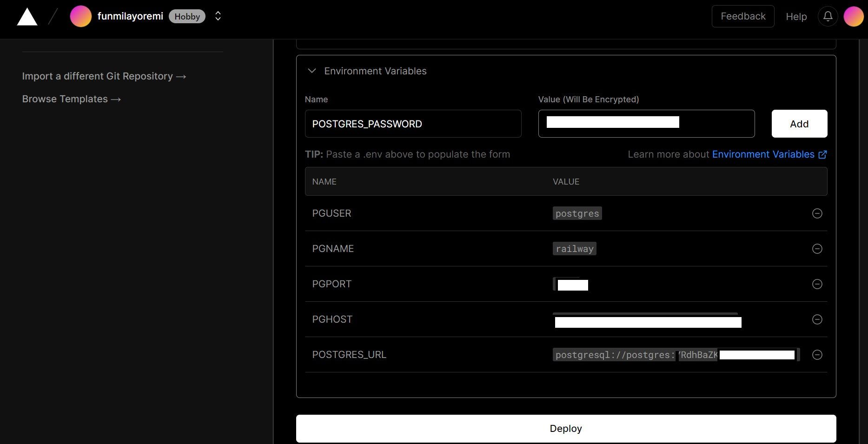868x444 pixels.
Task: Click the Add variable button
Action: pyautogui.click(x=799, y=124)
